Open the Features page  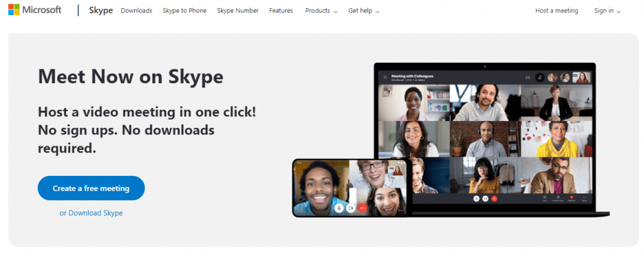click(281, 11)
